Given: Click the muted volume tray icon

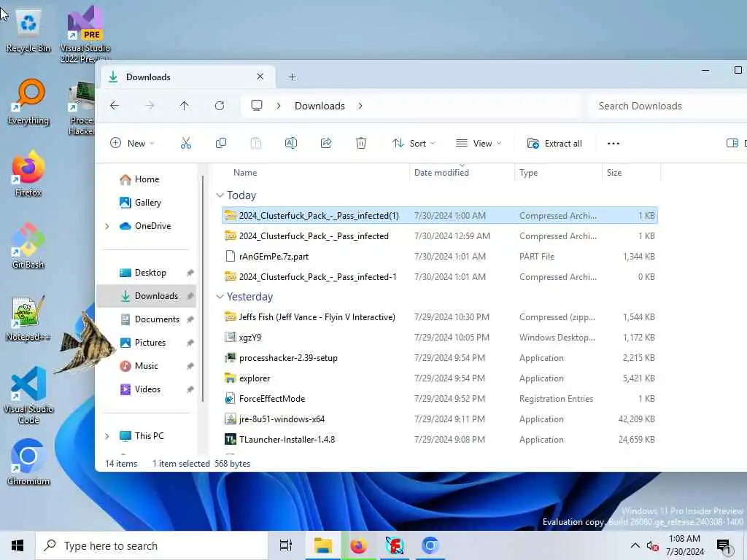Looking at the screenshot, I should tap(653, 546).
